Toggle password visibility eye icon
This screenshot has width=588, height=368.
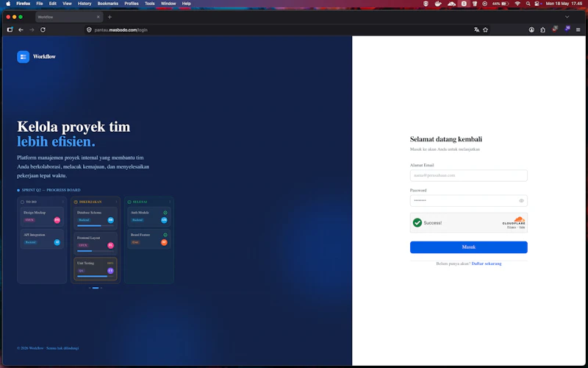pos(521,201)
